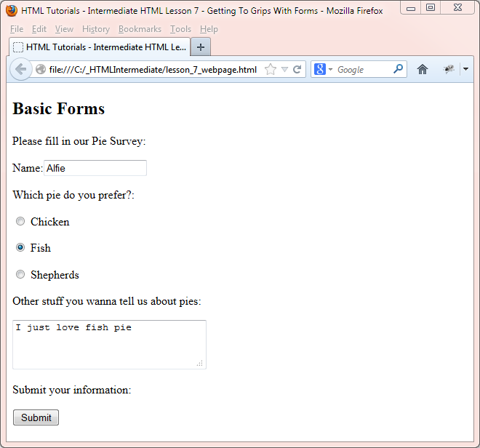Image resolution: width=480 pixels, height=448 pixels.
Task: Click the 'Submit your information:' text
Action: coord(71,390)
